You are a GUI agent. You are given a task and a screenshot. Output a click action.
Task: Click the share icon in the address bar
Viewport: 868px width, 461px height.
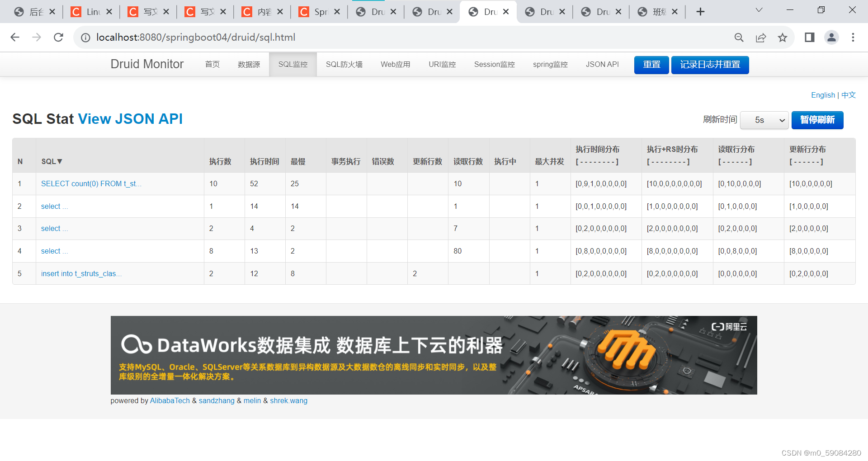(761, 38)
